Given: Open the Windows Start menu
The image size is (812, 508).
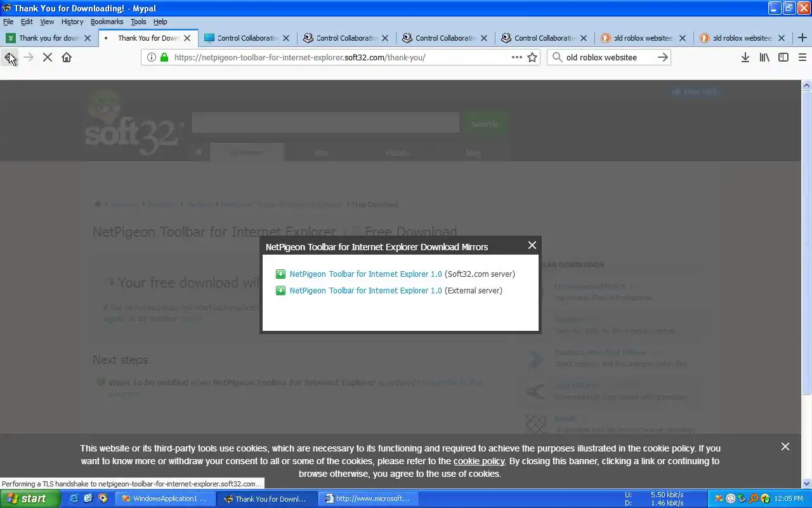Looking at the screenshot, I should pos(30,498).
